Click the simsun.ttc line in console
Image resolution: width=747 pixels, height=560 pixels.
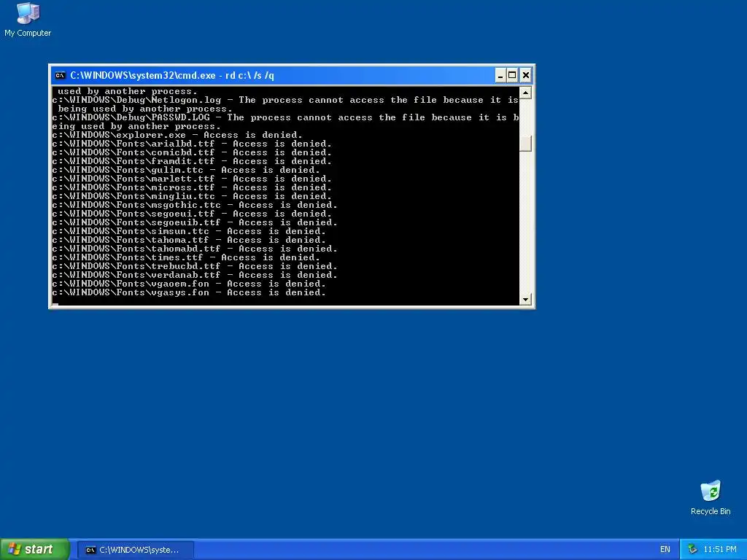(x=189, y=231)
